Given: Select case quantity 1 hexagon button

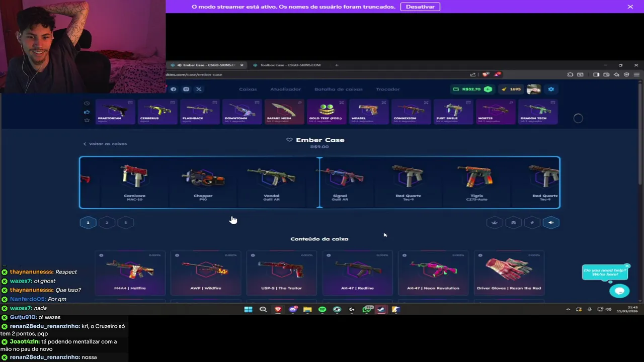Looking at the screenshot, I should [x=88, y=222].
